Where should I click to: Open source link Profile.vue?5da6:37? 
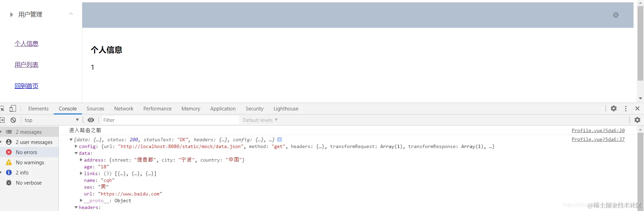598,139
